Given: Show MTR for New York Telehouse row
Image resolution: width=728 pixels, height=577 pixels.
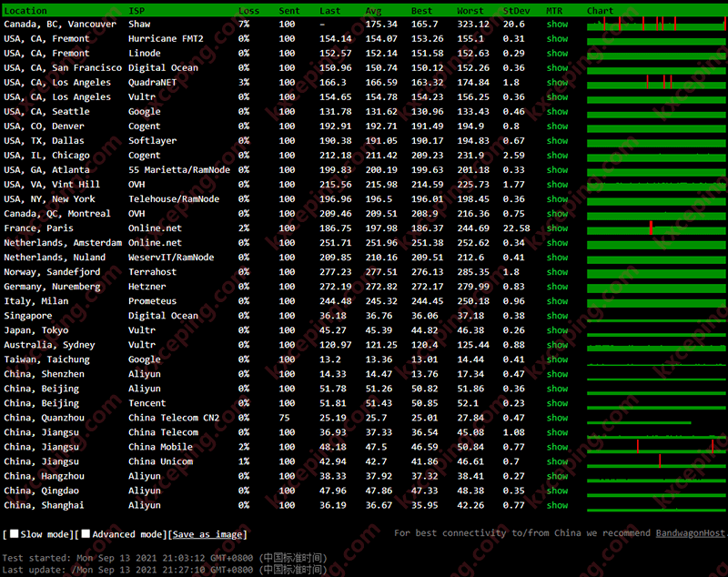Looking at the screenshot, I should (557, 199).
